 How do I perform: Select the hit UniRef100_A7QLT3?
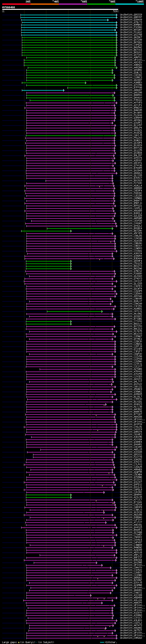click(x=131, y=22)
